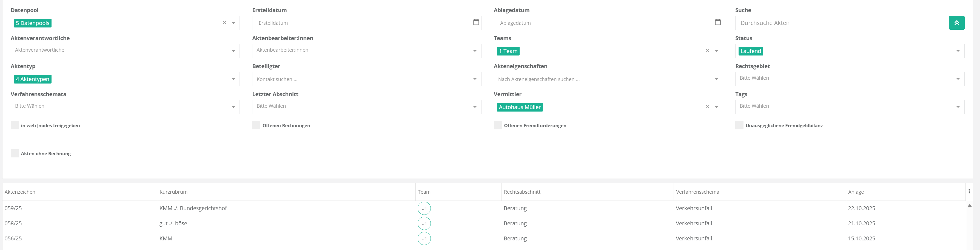980x250 pixels.
Task: Collapse filters with the green double-chevron button
Action: click(x=956, y=23)
